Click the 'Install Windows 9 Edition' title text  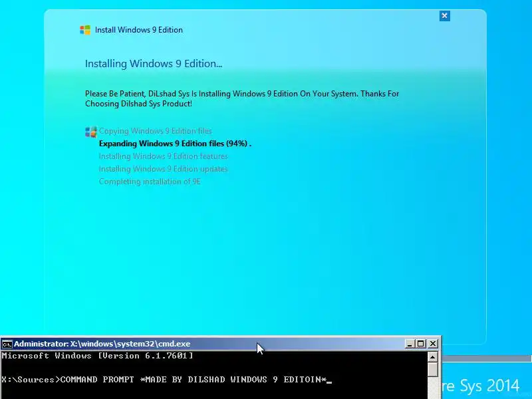[x=139, y=30]
